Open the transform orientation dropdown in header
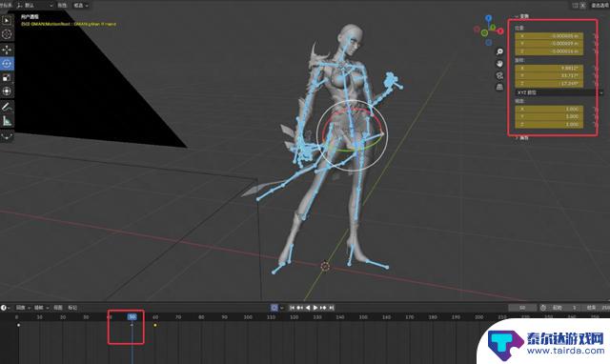The width and height of the screenshot is (610, 364). click(x=35, y=6)
